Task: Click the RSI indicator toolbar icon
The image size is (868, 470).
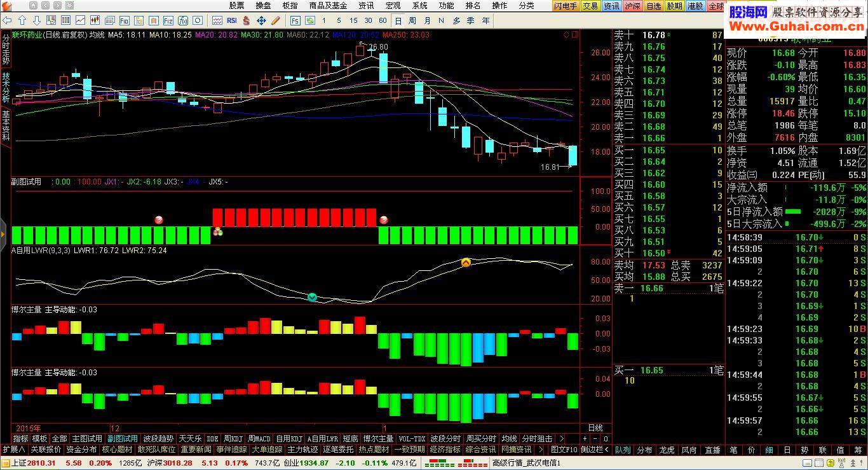Action: [232, 21]
